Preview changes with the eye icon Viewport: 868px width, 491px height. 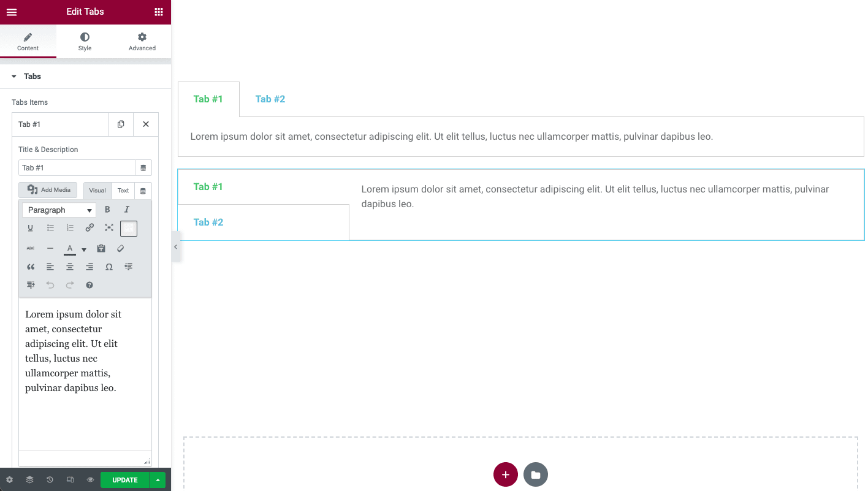coord(90,479)
